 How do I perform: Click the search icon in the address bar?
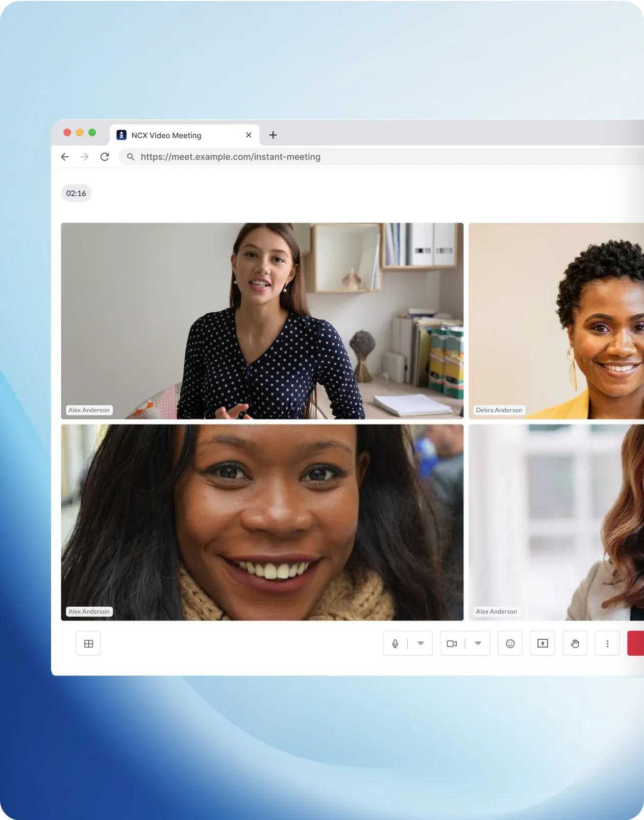[x=131, y=157]
